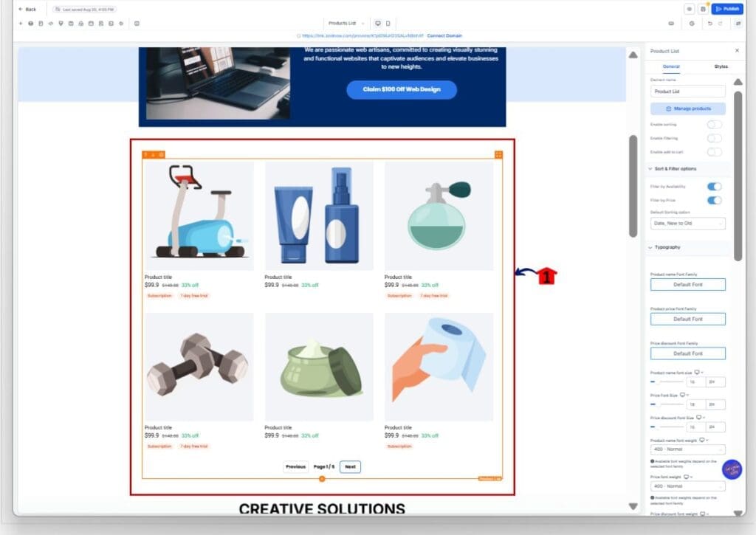The height and width of the screenshot is (535, 756).
Task: Choose Price discount Font Family default font
Action: pyautogui.click(x=687, y=353)
